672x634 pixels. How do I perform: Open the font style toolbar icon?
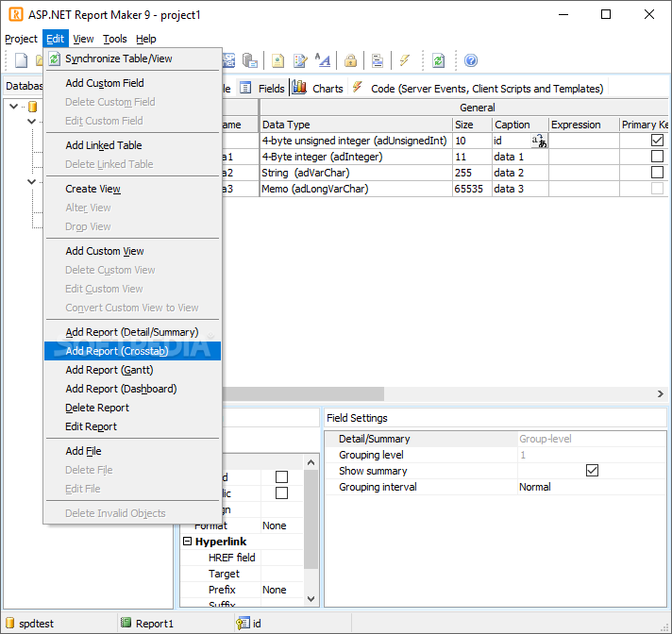pyautogui.click(x=322, y=60)
